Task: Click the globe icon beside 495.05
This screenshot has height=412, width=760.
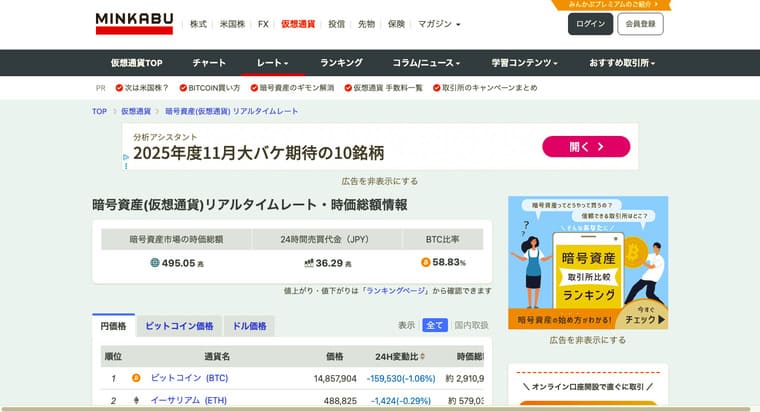Action: point(155,263)
